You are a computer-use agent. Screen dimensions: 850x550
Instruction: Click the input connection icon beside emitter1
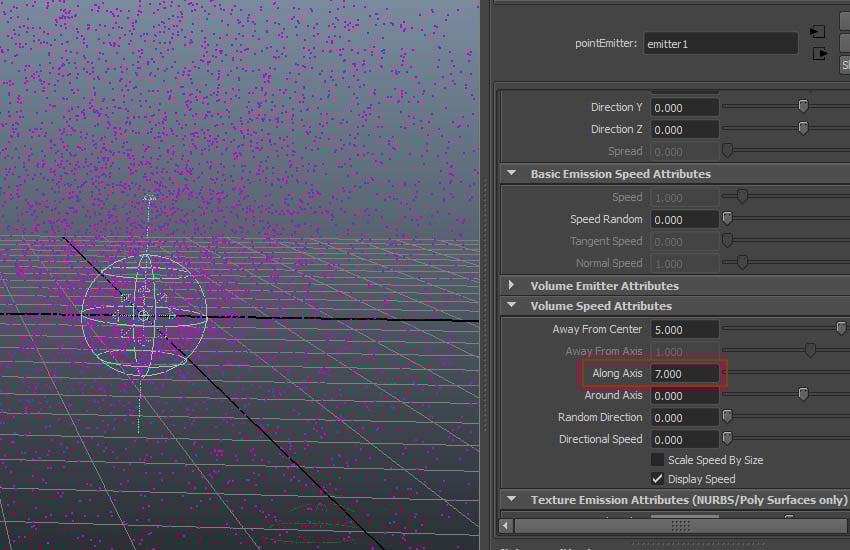(x=817, y=31)
